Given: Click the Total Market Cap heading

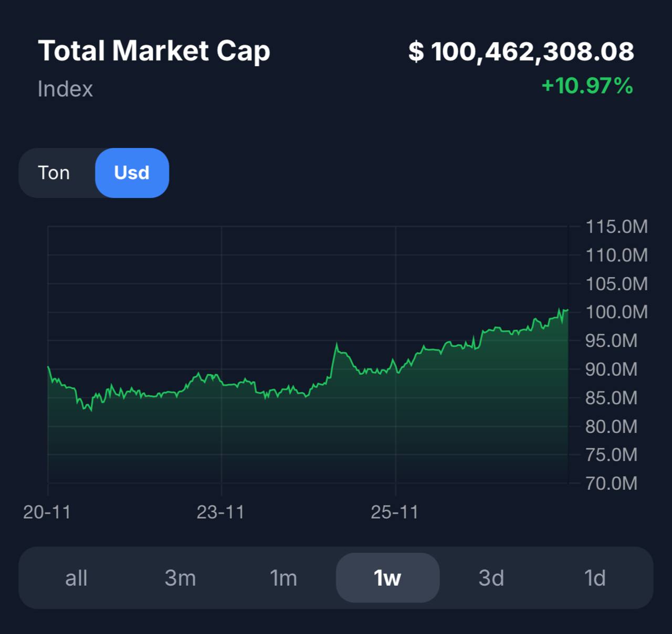Looking at the screenshot, I should (x=154, y=51).
